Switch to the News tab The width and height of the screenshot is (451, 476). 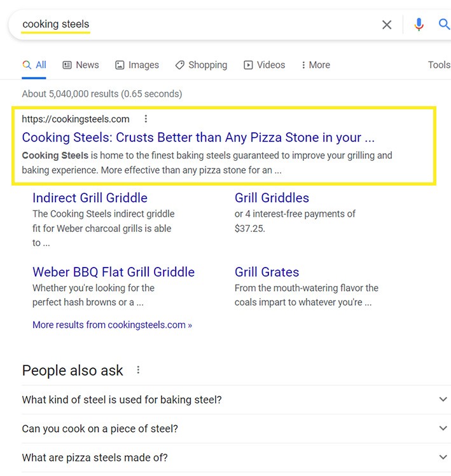[x=81, y=65]
